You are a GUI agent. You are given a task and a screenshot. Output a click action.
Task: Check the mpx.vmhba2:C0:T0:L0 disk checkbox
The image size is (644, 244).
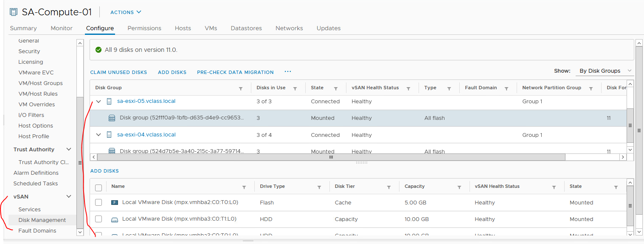coord(98,203)
